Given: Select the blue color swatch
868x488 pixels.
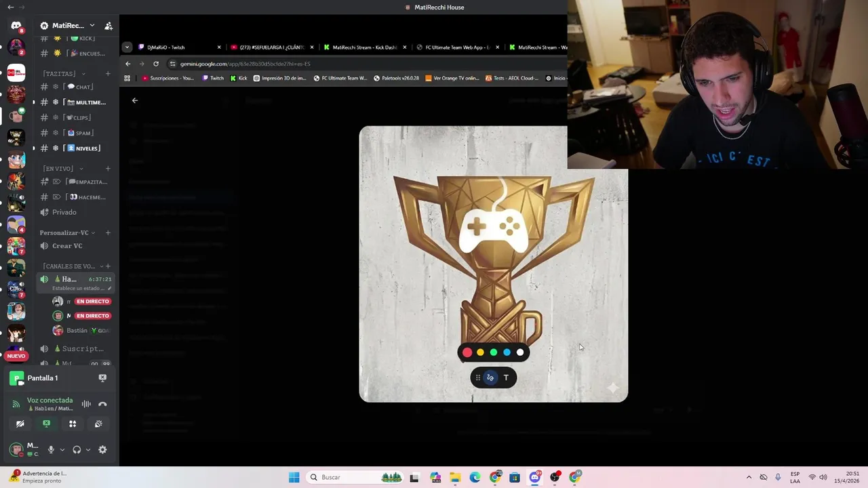Looking at the screenshot, I should coord(507,352).
